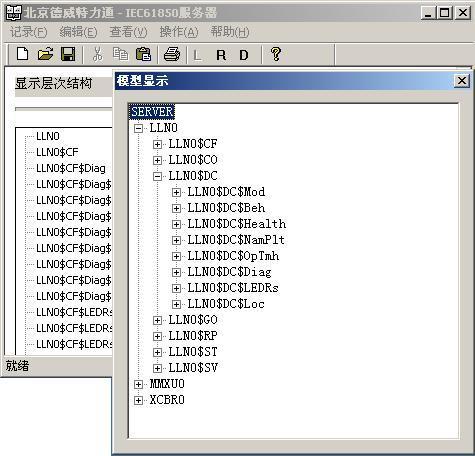Open help via the question mark icon
The width and height of the screenshot is (475, 456).
point(276,54)
